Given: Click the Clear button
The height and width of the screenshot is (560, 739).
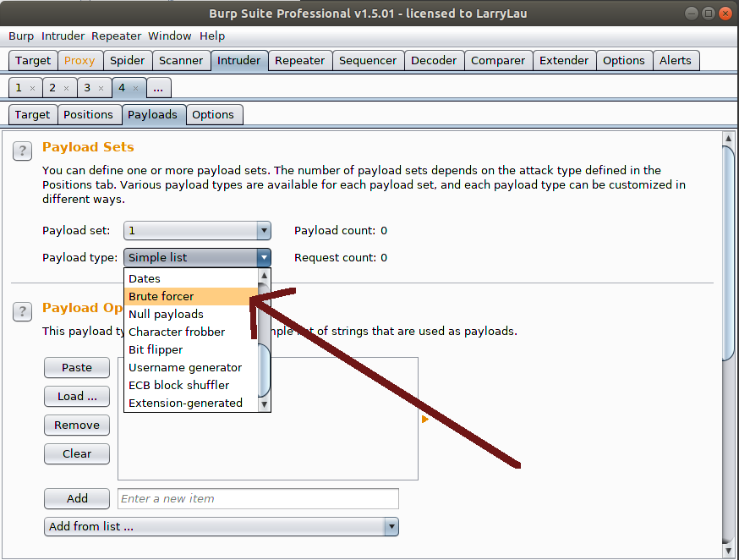Looking at the screenshot, I should tap(77, 454).
